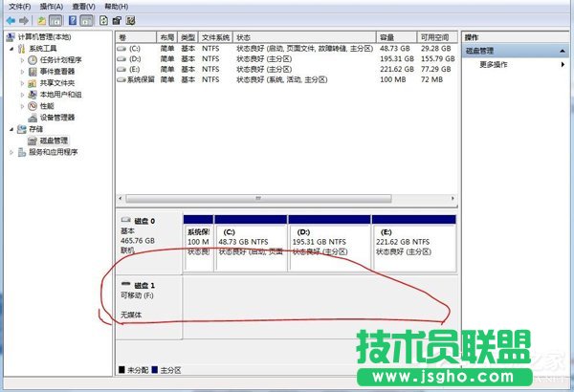This screenshot has width=574, height=392.
Task: Open the 文件(F) menu
Action: 19,6
